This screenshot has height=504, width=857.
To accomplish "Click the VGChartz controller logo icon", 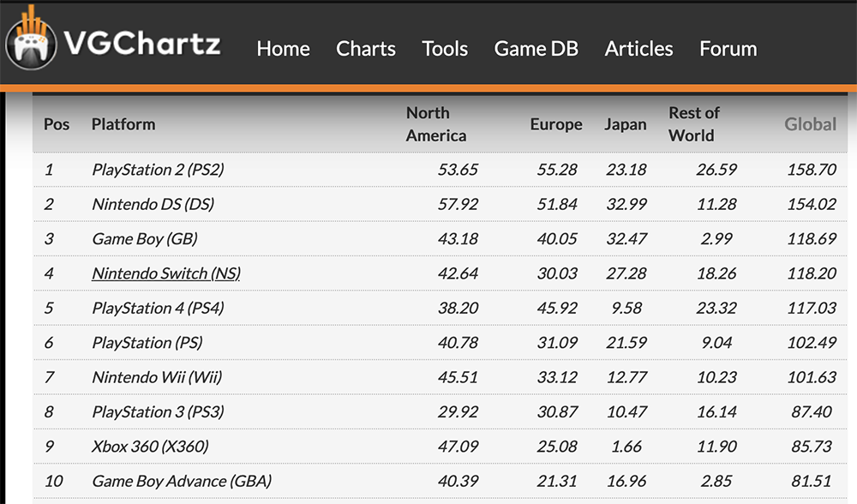I will [31, 38].
